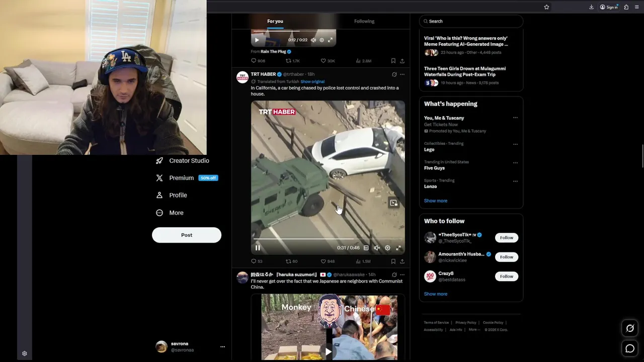Follow Amouranth's Husband account
This screenshot has width=644, height=362.
point(507,257)
